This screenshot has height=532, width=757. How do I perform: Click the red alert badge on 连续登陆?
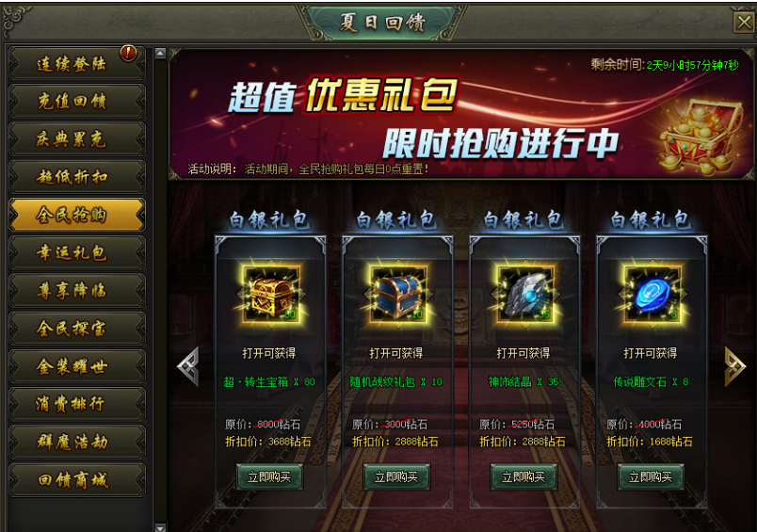128,53
